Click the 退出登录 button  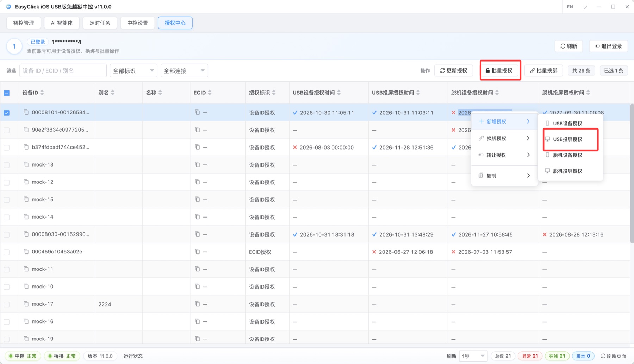point(608,46)
